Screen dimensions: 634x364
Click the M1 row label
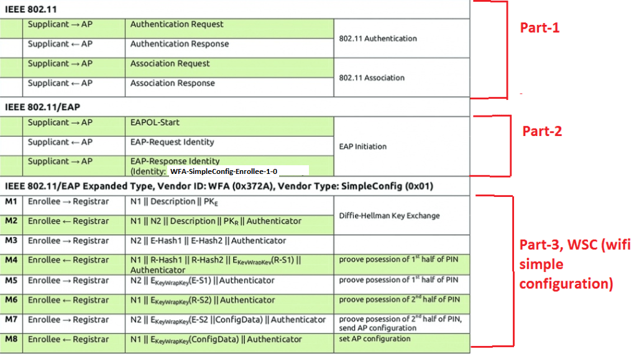coord(11,202)
